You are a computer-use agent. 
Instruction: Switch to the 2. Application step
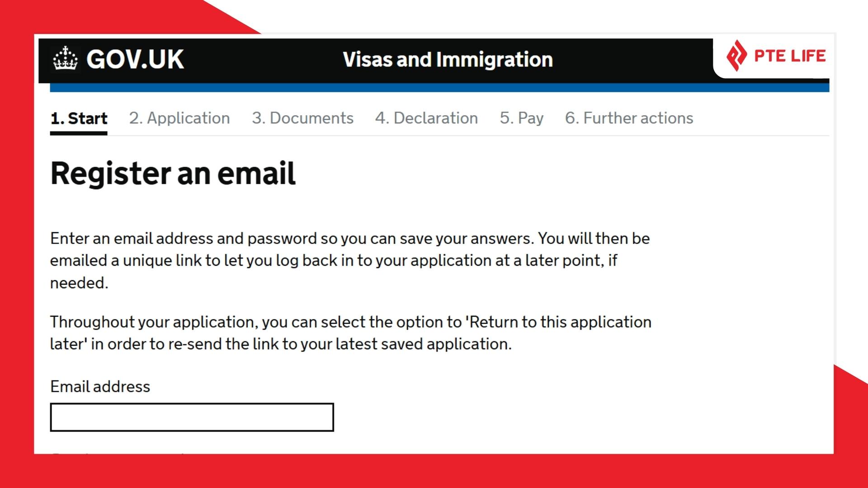pos(179,118)
